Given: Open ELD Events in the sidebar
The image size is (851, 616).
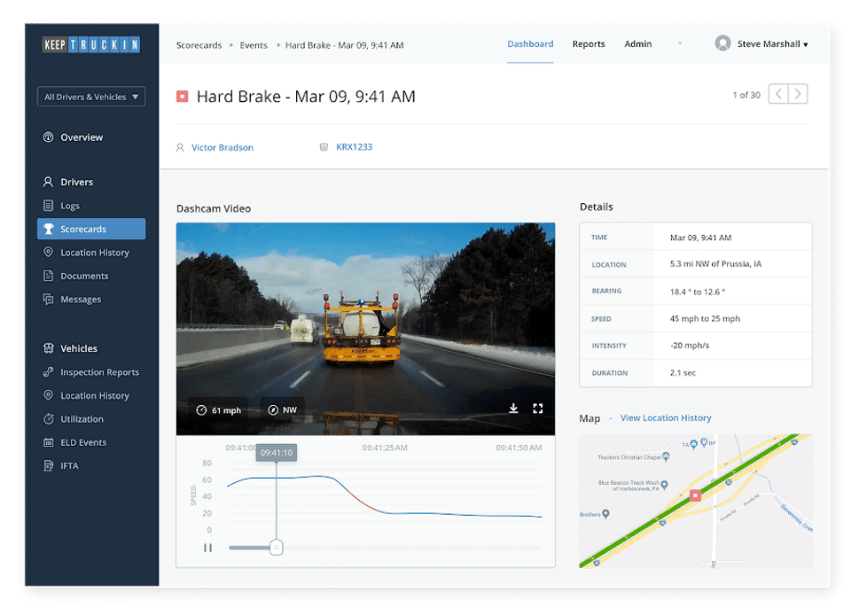Looking at the screenshot, I should [83, 442].
